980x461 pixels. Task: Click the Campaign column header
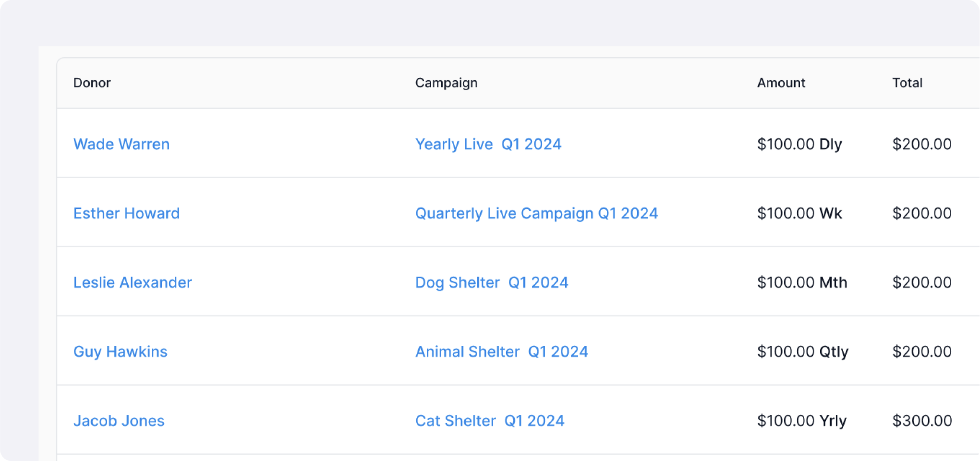[446, 83]
